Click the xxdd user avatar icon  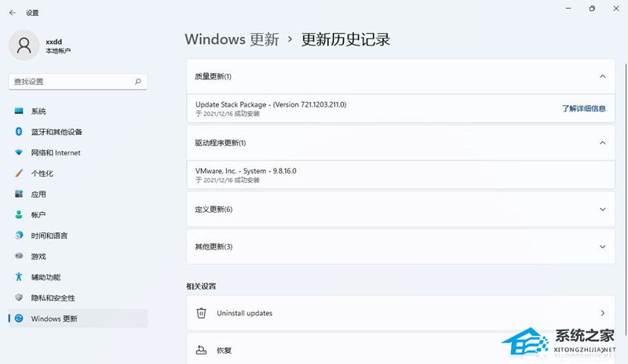pyautogui.click(x=24, y=45)
